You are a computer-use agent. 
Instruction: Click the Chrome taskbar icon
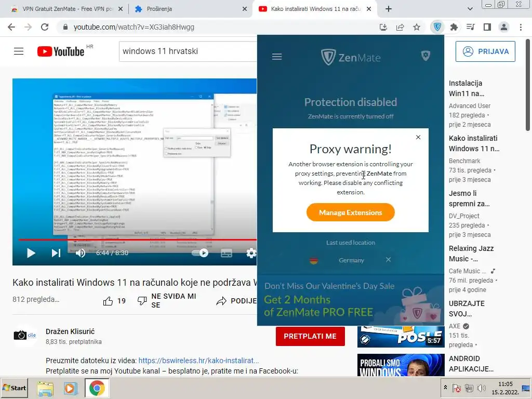(x=97, y=388)
